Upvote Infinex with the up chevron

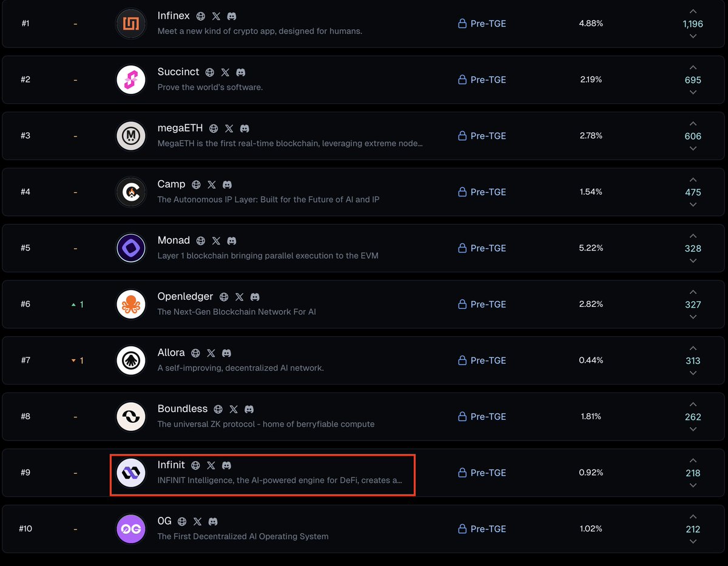(x=693, y=12)
